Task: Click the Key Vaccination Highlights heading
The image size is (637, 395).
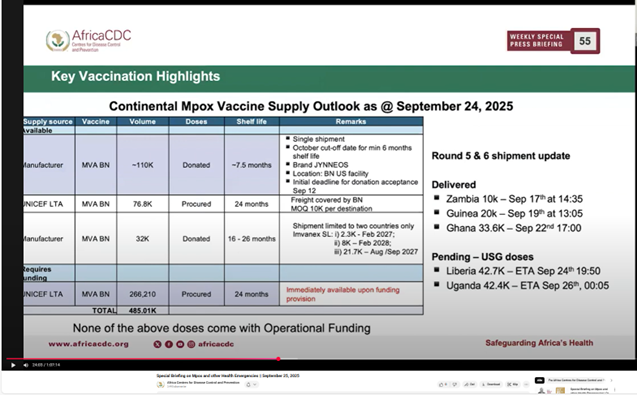Action: coord(135,76)
